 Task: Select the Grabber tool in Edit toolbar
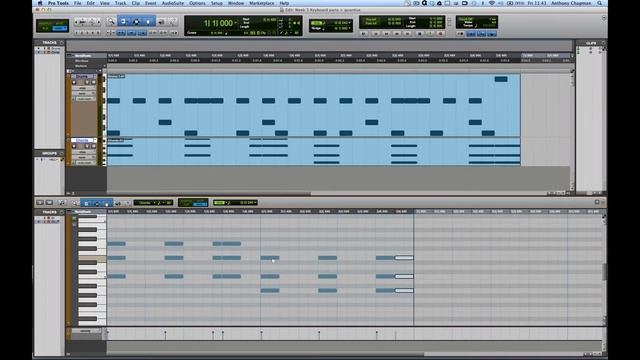coord(148,21)
